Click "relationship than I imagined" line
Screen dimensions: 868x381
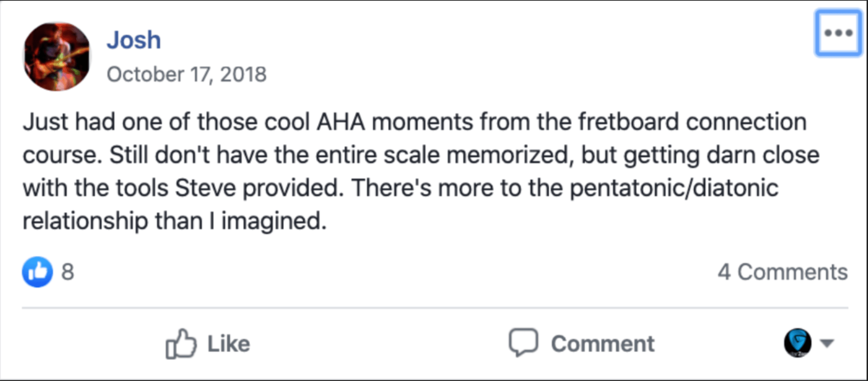pyautogui.click(x=174, y=221)
